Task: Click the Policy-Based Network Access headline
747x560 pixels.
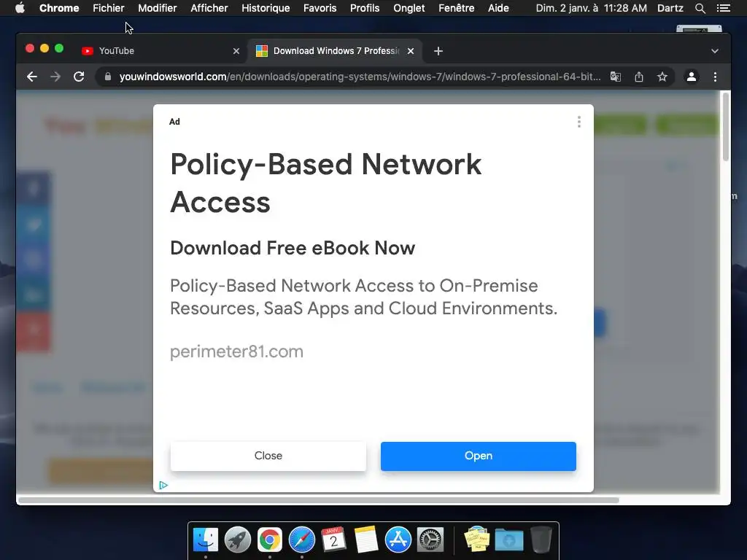Action: tap(326, 183)
